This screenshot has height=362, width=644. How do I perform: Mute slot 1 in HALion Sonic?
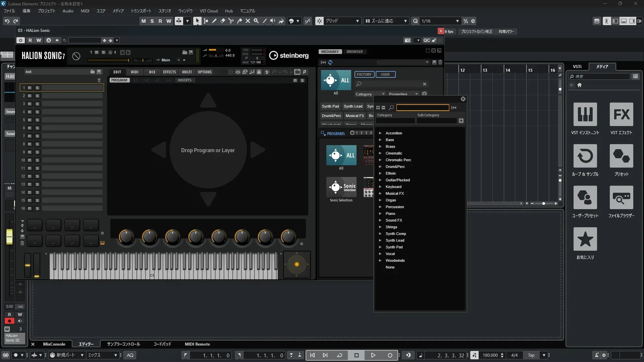[30, 88]
